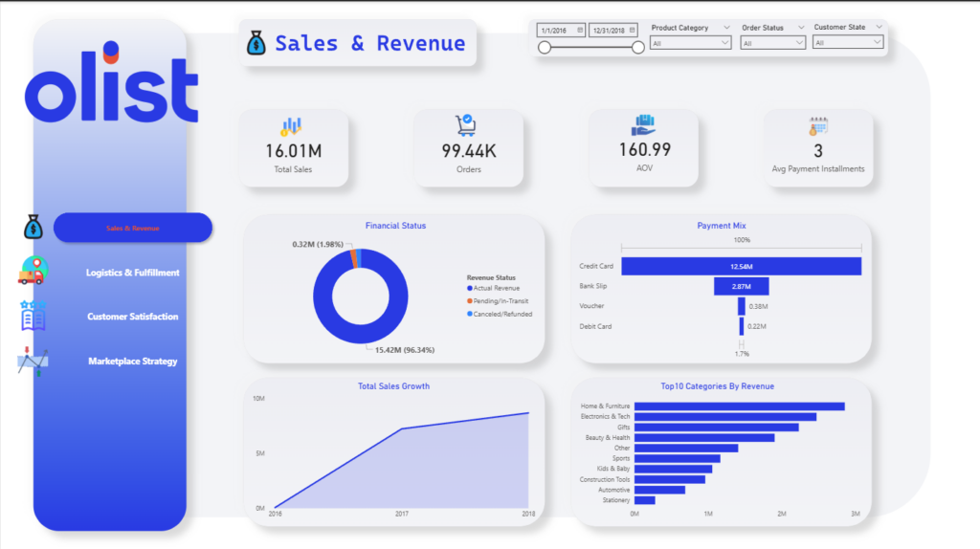The height and width of the screenshot is (549, 980).
Task: Click the 16.01M Total Sales value
Action: (x=293, y=151)
